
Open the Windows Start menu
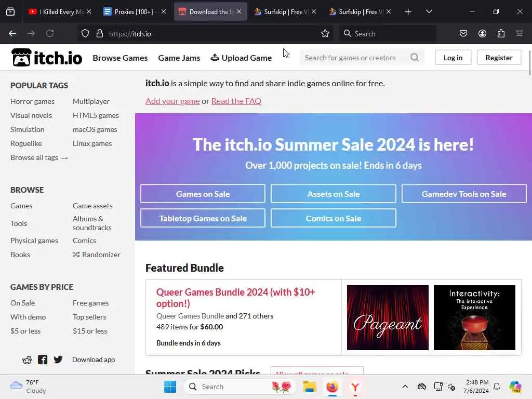170,387
